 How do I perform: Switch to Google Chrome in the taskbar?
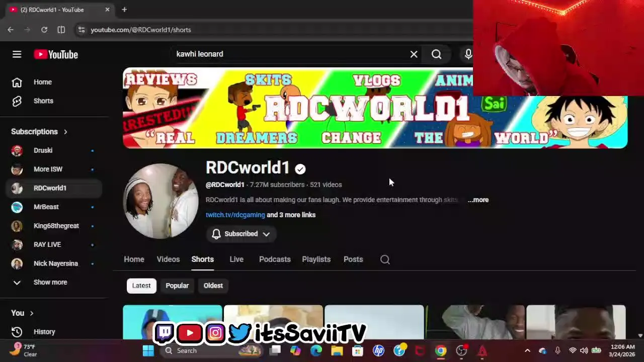(x=441, y=350)
